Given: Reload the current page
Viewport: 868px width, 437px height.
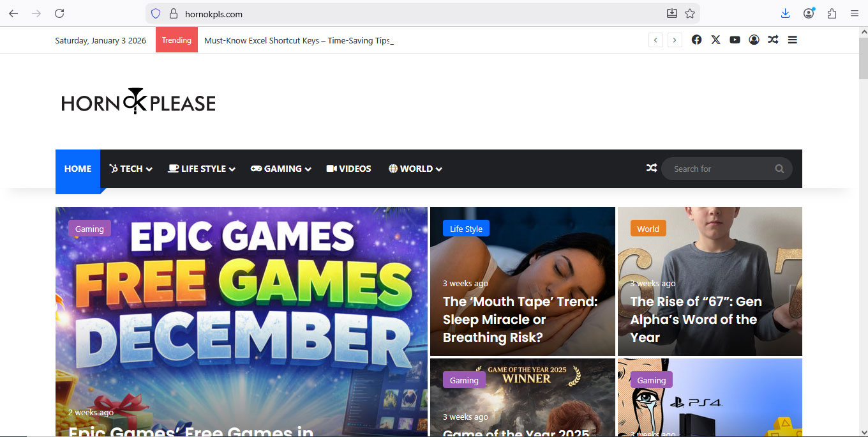Looking at the screenshot, I should pos(59,13).
